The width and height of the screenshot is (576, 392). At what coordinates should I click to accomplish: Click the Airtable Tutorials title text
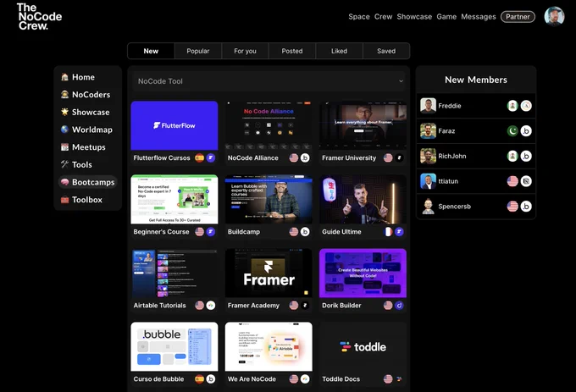[x=159, y=306]
